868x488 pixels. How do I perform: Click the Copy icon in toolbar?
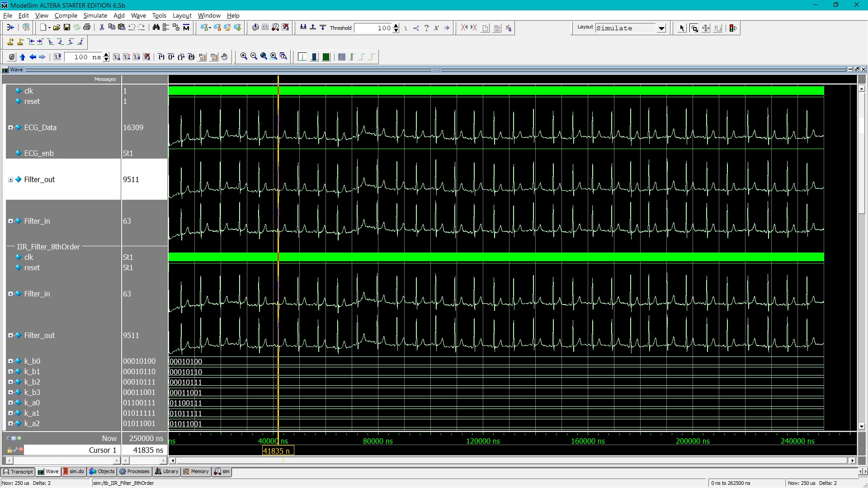coord(112,27)
